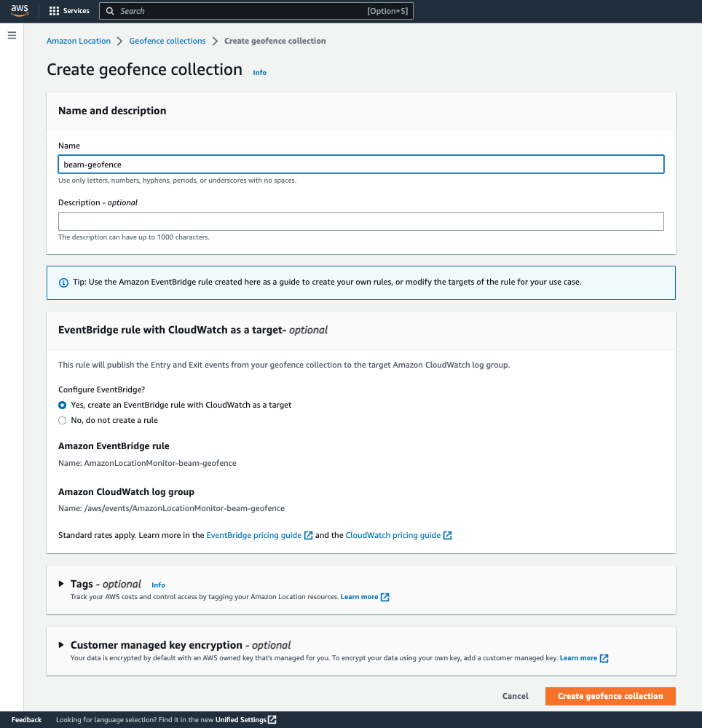Image resolution: width=702 pixels, height=728 pixels.
Task: Select 'No, do not create a rule' option
Action: [62, 420]
